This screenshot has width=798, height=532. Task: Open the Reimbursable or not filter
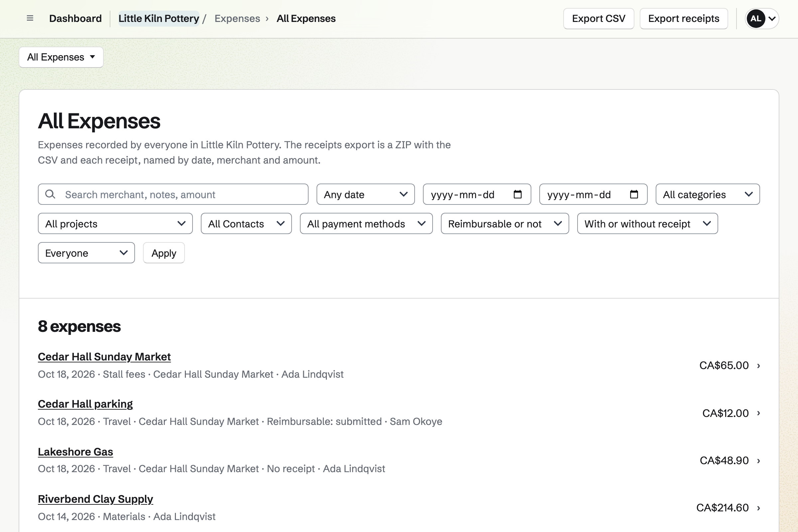click(x=505, y=223)
